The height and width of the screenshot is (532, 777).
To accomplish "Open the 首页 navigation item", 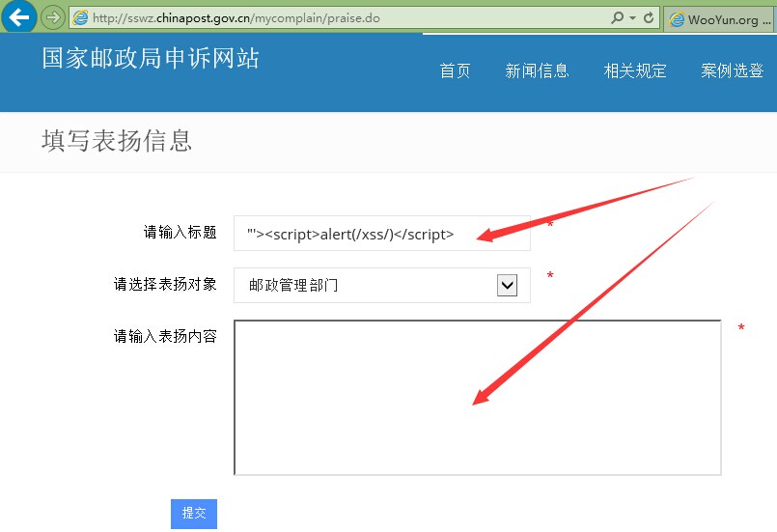I will pyautogui.click(x=455, y=70).
